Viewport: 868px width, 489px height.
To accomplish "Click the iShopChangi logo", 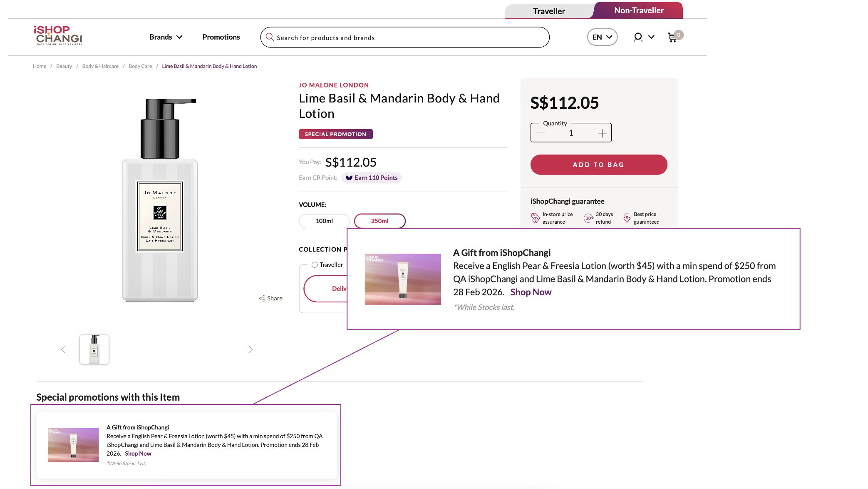I will 58,36.
